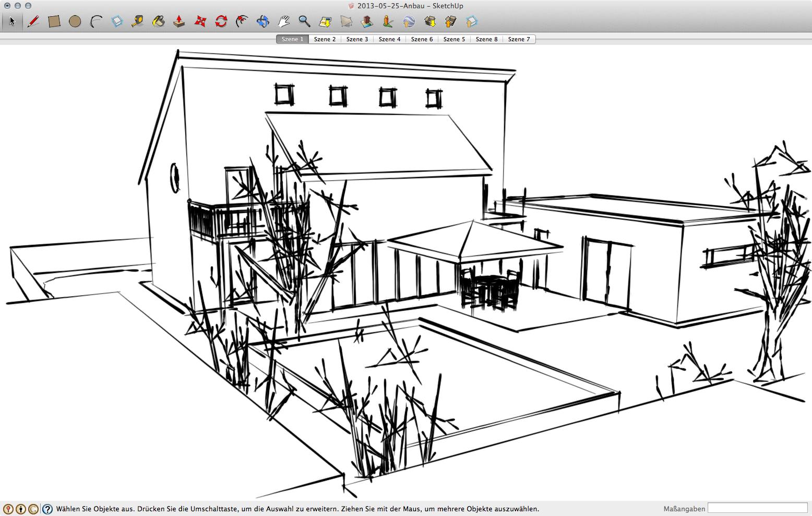812x516 pixels.
Task: Select the Orbit camera tool
Action: click(263, 21)
